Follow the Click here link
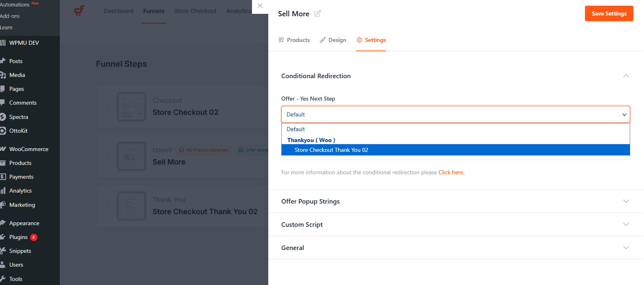The image size is (644, 285). pyautogui.click(x=451, y=172)
